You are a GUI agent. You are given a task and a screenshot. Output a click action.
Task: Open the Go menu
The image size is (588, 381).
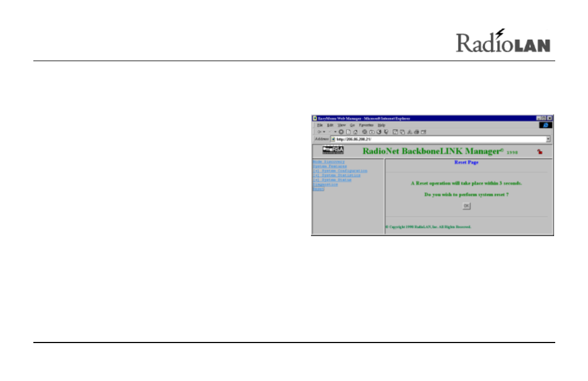pyautogui.click(x=352, y=125)
